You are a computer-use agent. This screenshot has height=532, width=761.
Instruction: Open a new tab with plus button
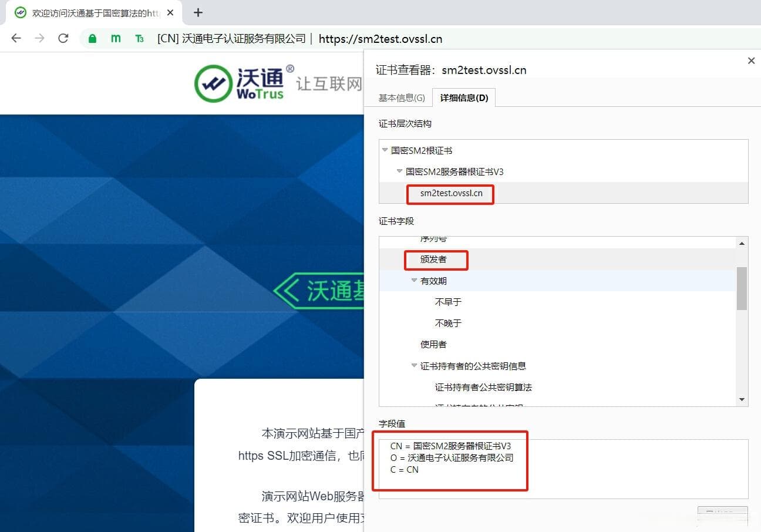[198, 12]
